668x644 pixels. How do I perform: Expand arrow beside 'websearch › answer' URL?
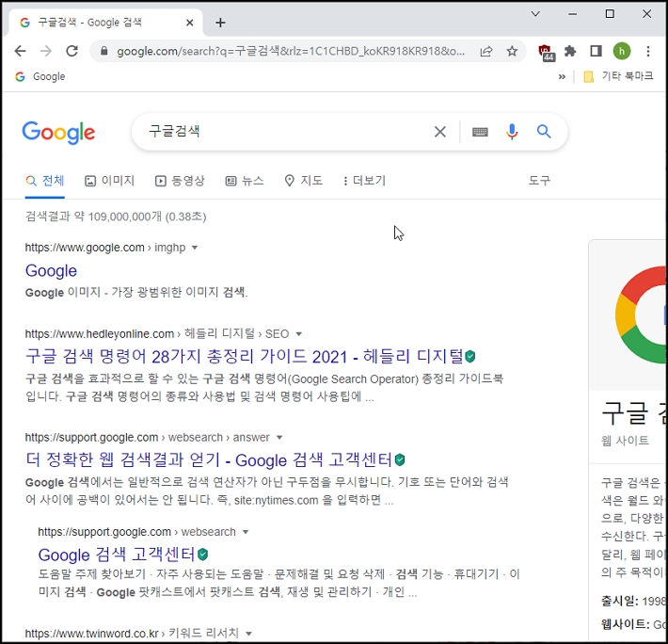point(279,437)
